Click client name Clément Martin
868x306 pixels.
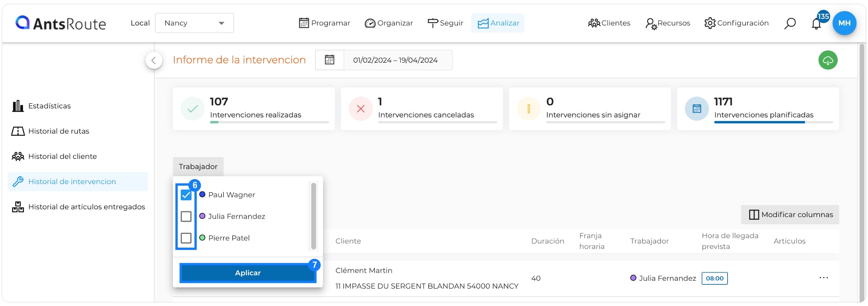(x=364, y=270)
